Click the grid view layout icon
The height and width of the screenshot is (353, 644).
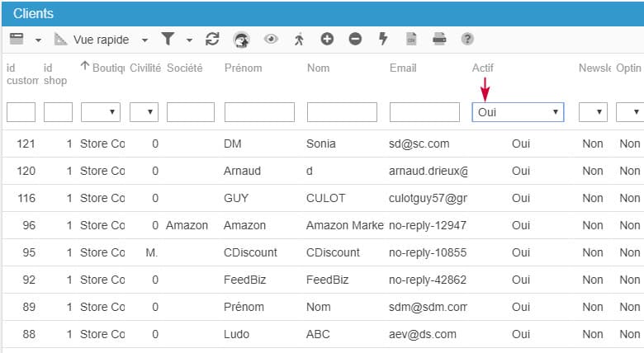tap(17, 39)
